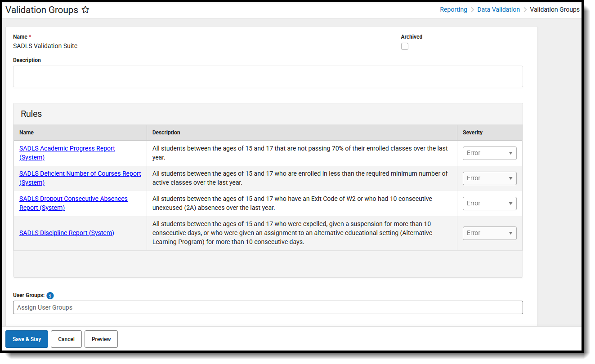The width and height of the screenshot is (595, 364).
Task: Open the User Groups info icon
Action: 50,295
